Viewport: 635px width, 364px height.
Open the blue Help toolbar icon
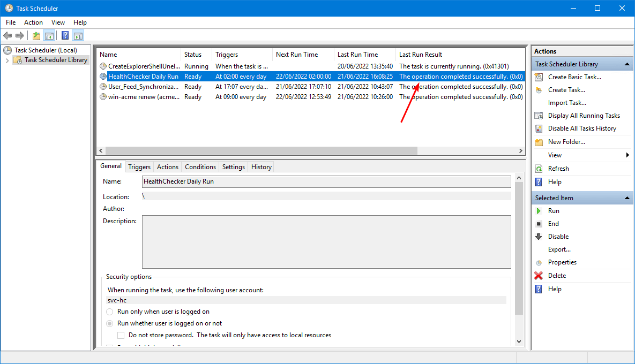[x=65, y=35]
